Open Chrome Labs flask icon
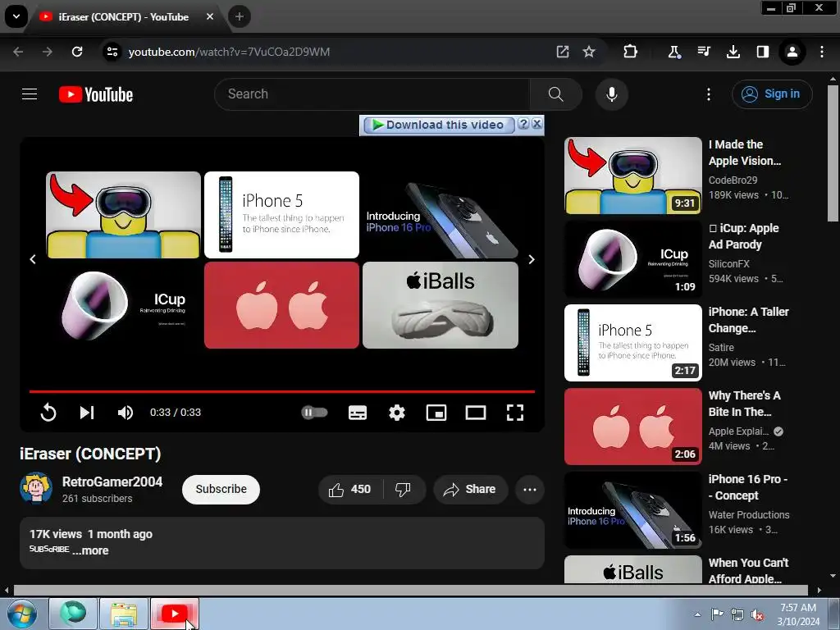Screen dimensions: 840x630 (x=674, y=52)
